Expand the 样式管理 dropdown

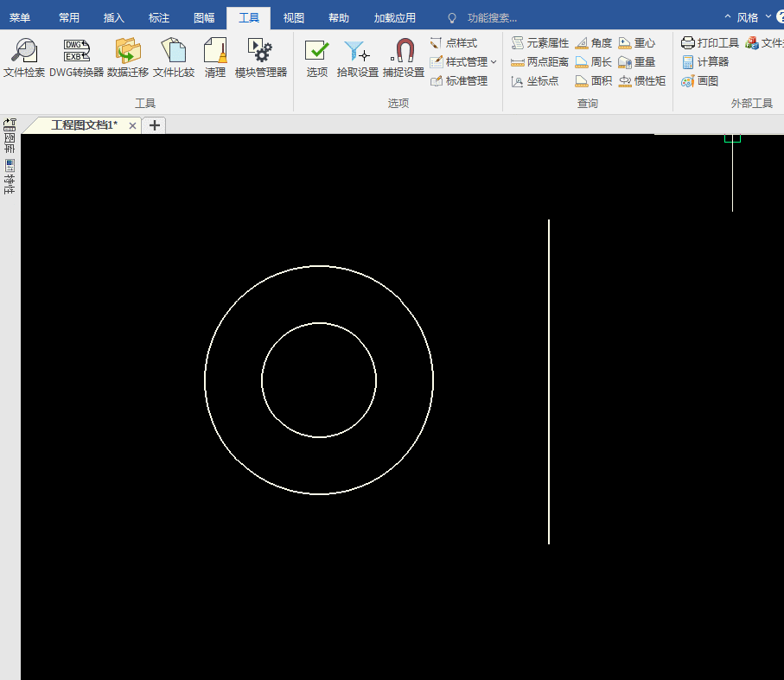(494, 62)
